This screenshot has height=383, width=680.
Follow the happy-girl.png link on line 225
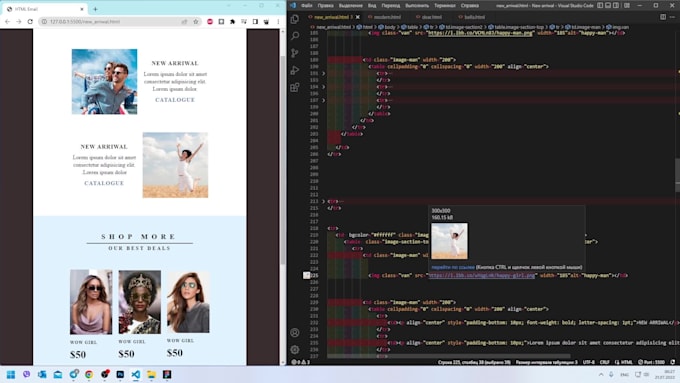pos(481,275)
